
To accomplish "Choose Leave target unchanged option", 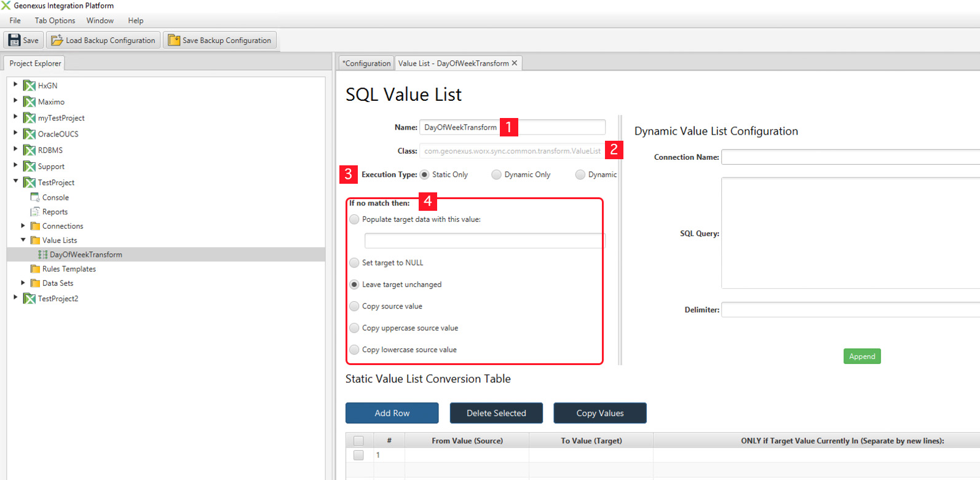I will 354,285.
